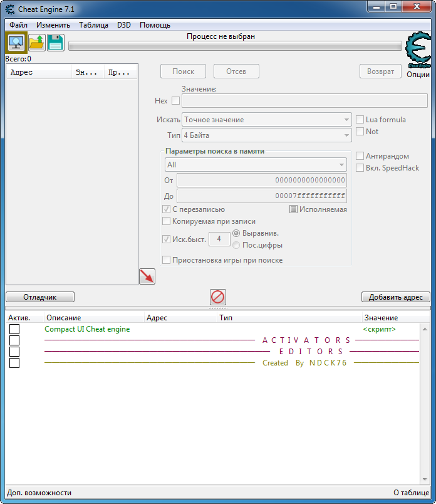Open the Изменить menu
Image resolution: width=436 pixels, height=504 pixels.
53,25
